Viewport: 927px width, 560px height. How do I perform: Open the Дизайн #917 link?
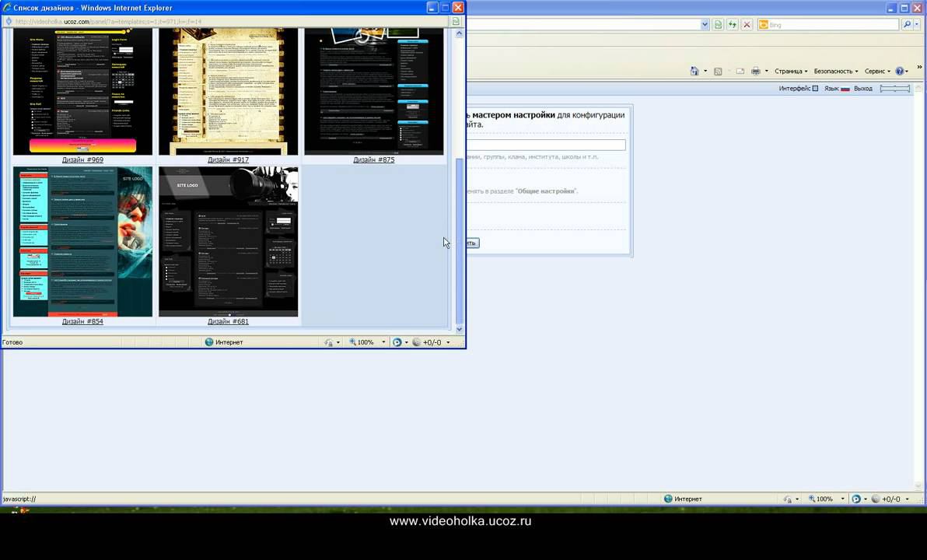(228, 159)
